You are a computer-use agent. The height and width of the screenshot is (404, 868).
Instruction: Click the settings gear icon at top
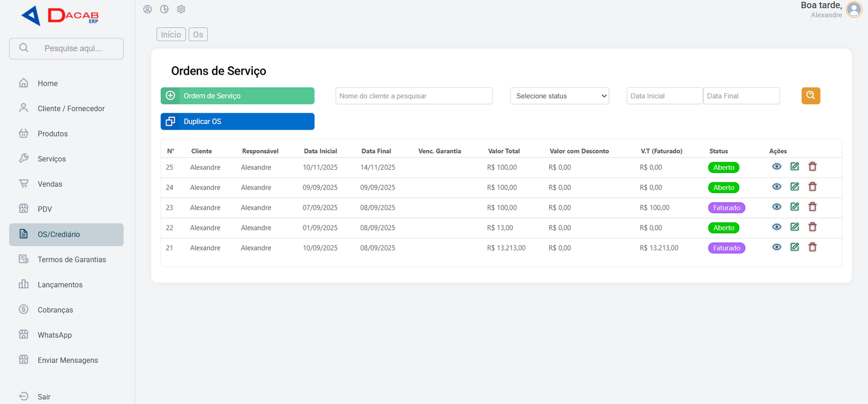(181, 9)
